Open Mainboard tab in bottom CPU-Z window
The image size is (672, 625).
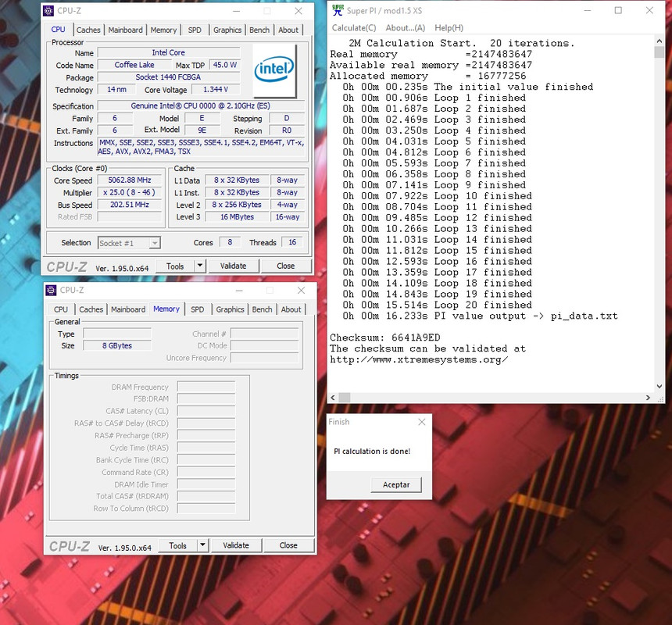pyautogui.click(x=128, y=309)
